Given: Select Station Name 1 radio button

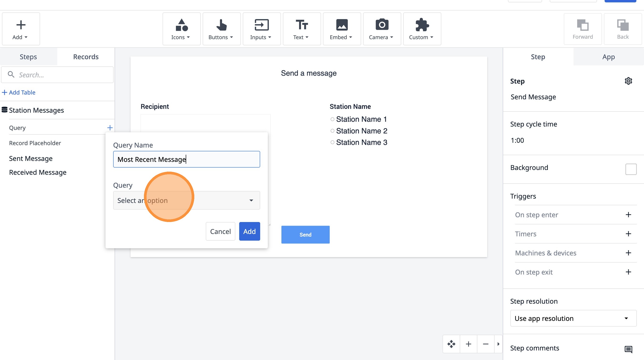Looking at the screenshot, I should [332, 119].
